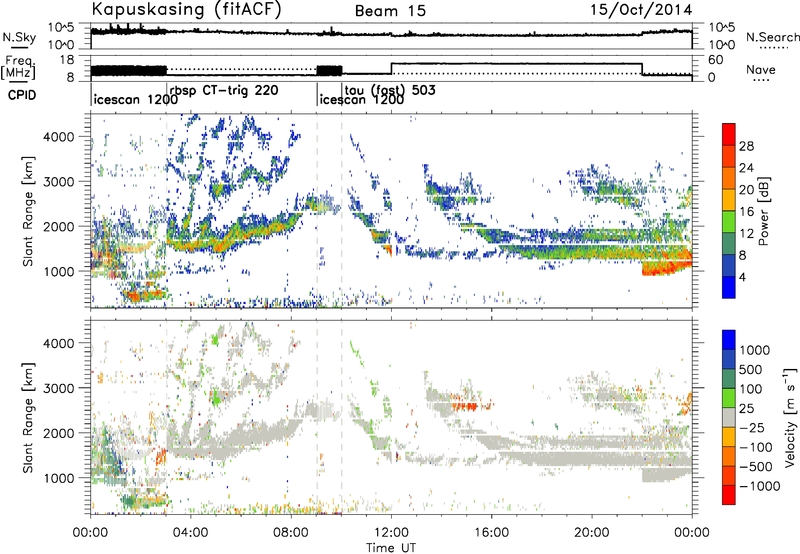The image size is (800, 554).
Task: Click the '28' tick on the power colorbar
Action: click(746, 146)
